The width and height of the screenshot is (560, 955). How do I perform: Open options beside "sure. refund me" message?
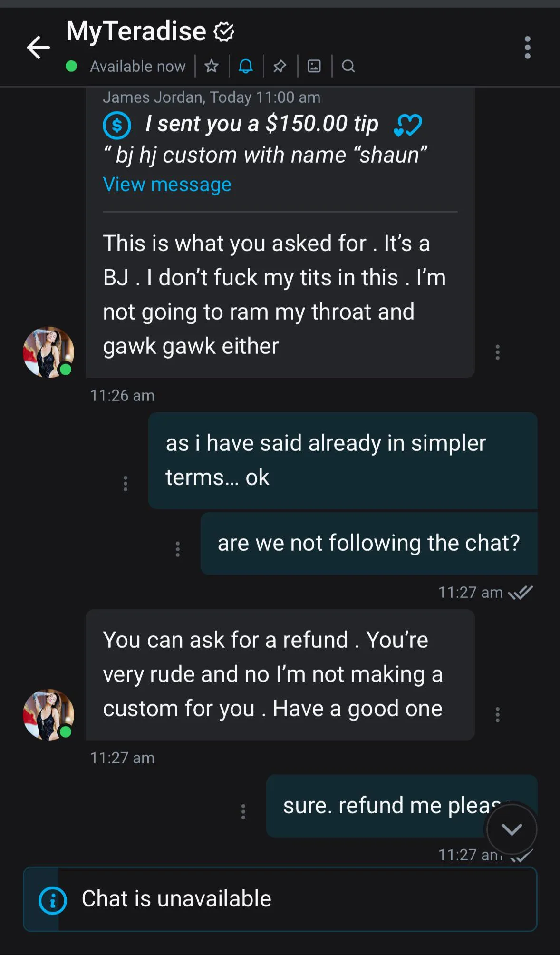pyautogui.click(x=243, y=812)
